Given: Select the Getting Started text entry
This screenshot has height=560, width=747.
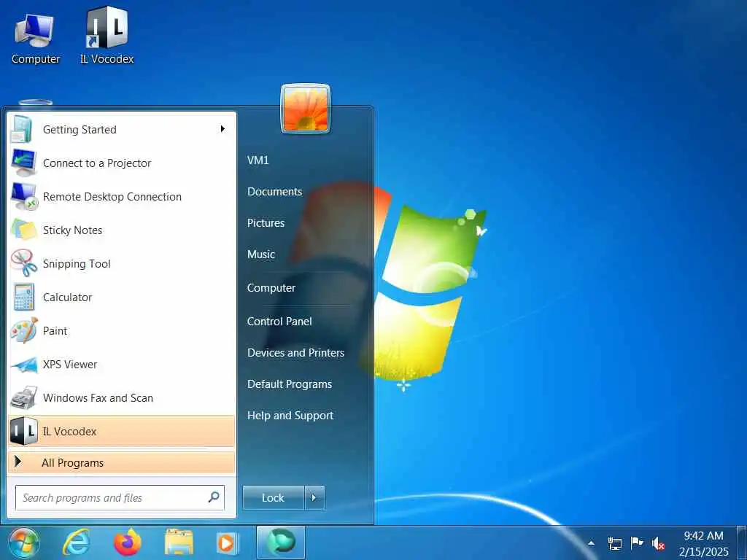Looking at the screenshot, I should (80, 130).
